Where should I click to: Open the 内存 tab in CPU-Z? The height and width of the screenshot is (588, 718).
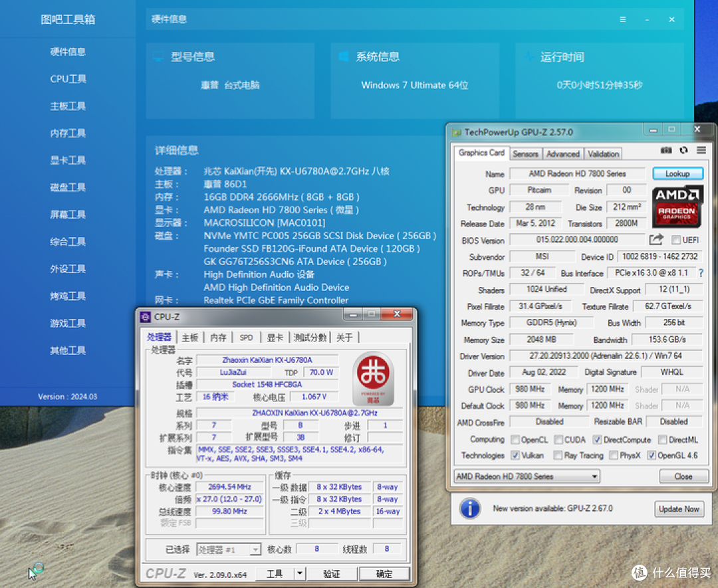[x=219, y=338]
